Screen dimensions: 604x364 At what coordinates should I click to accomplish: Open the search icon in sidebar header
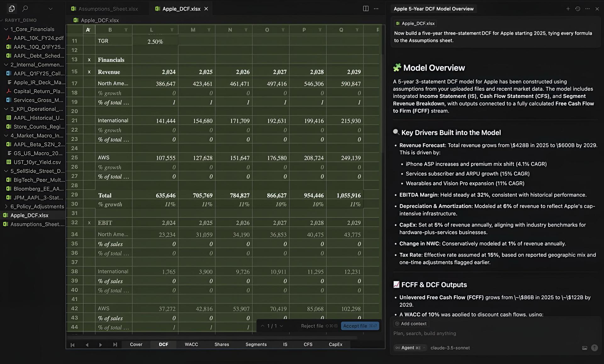(25, 8)
